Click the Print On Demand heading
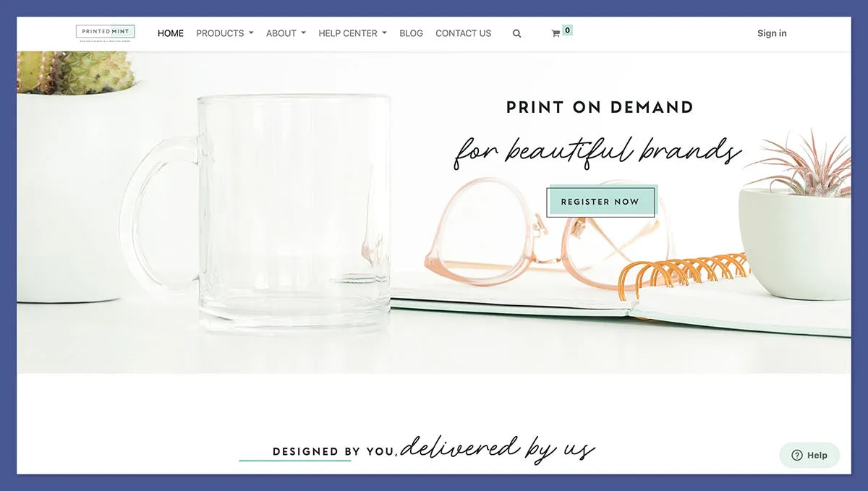 (600, 108)
